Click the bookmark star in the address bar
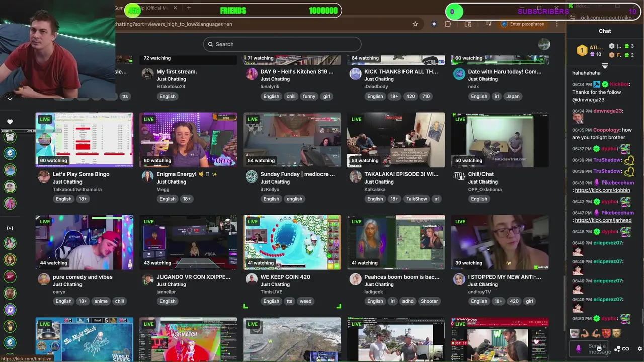 415,24
